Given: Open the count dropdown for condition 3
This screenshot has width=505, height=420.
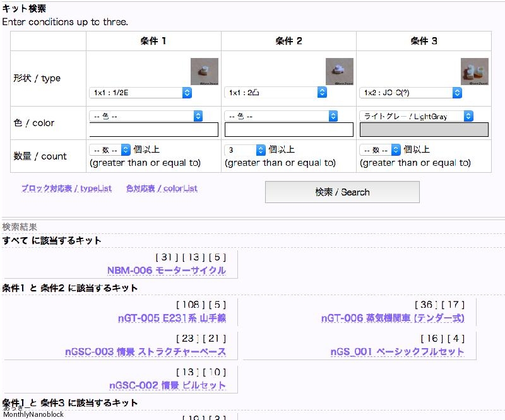Looking at the screenshot, I should tap(380, 150).
